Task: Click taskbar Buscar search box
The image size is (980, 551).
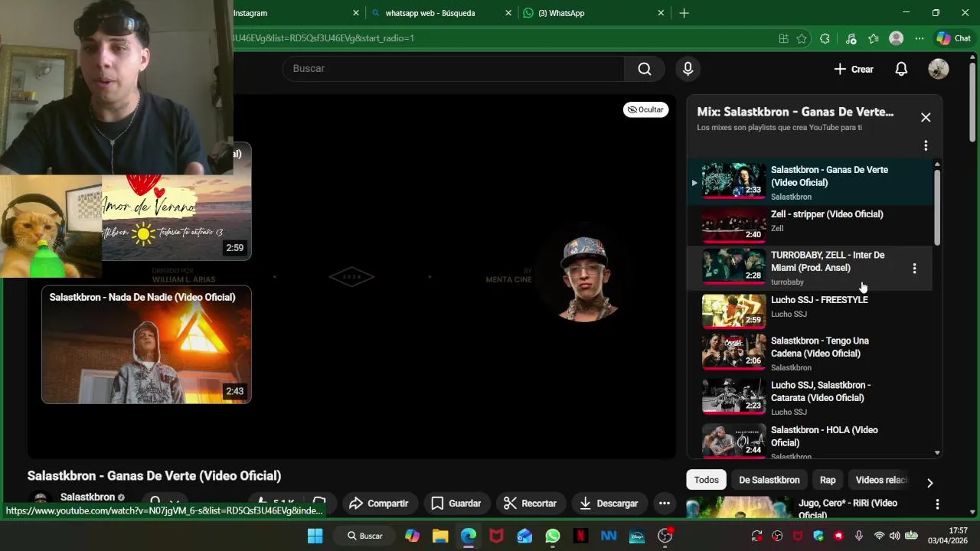Action: (364, 536)
